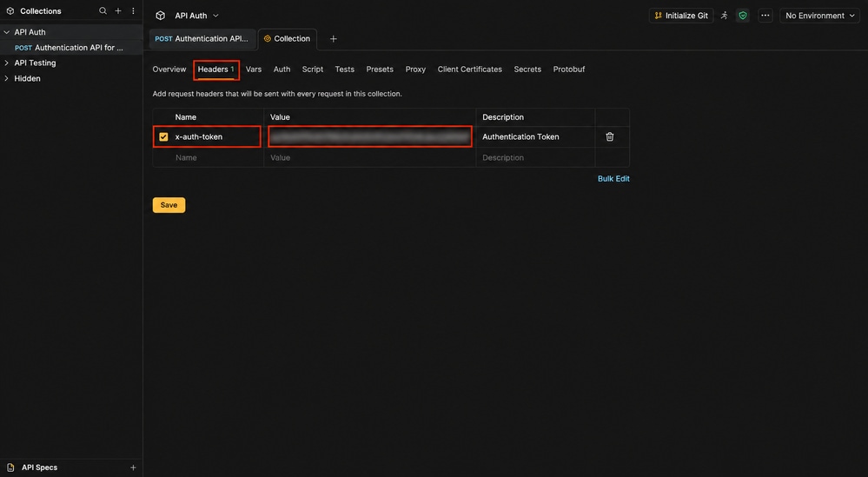Screen dimensions: 868x477
Task: Open the Vars tab
Action: [x=254, y=70]
